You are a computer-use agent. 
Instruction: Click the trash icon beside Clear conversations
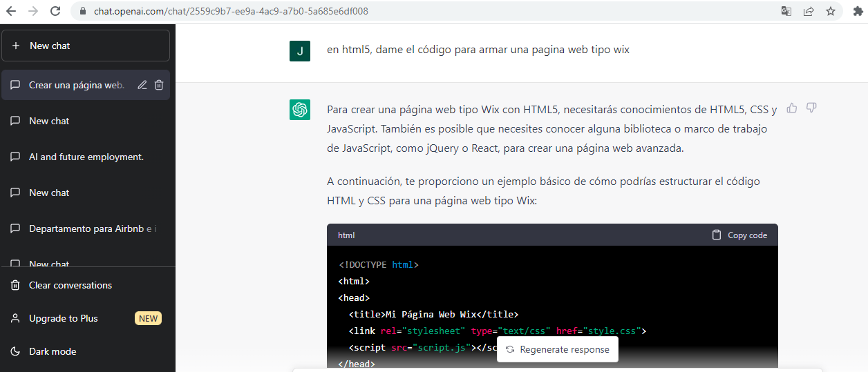[15, 285]
